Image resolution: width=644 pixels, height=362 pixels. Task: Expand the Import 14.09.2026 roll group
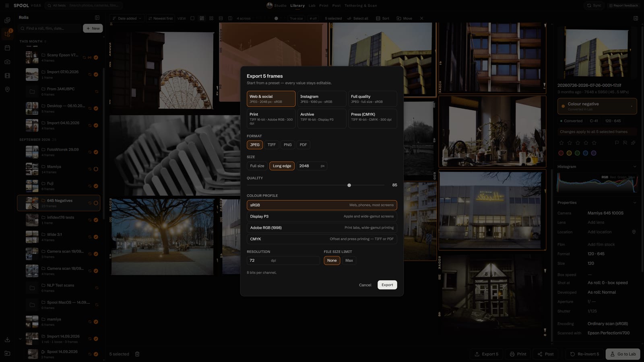[x=20, y=339]
